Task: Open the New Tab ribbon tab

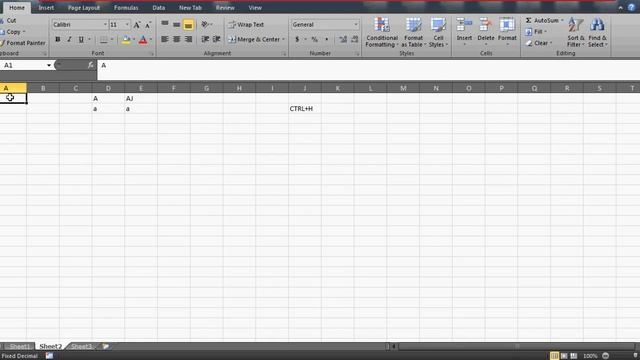Action: click(x=190, y=8)
